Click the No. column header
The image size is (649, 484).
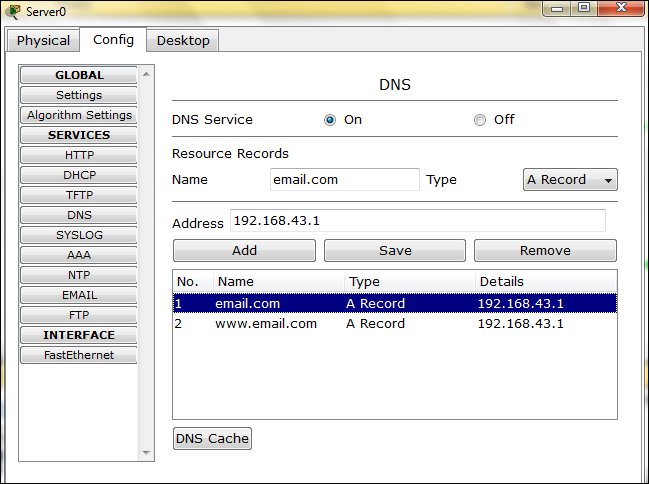(193, 282)
